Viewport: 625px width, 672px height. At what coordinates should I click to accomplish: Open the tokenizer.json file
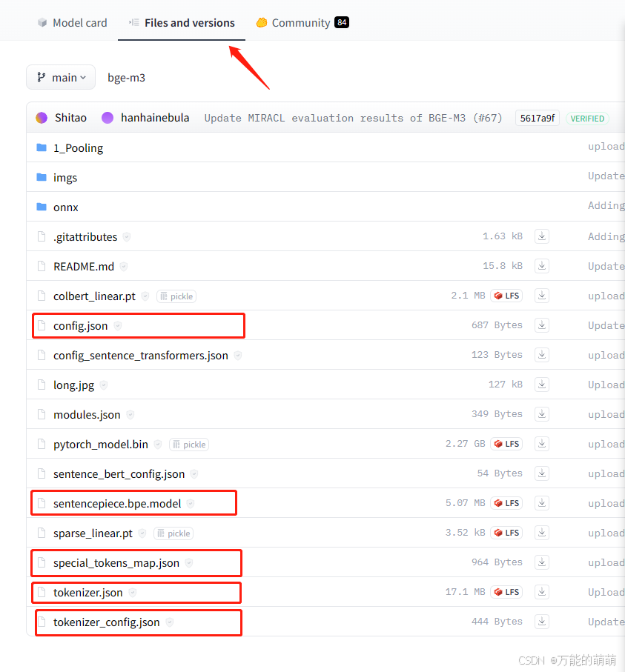(88, 592)
